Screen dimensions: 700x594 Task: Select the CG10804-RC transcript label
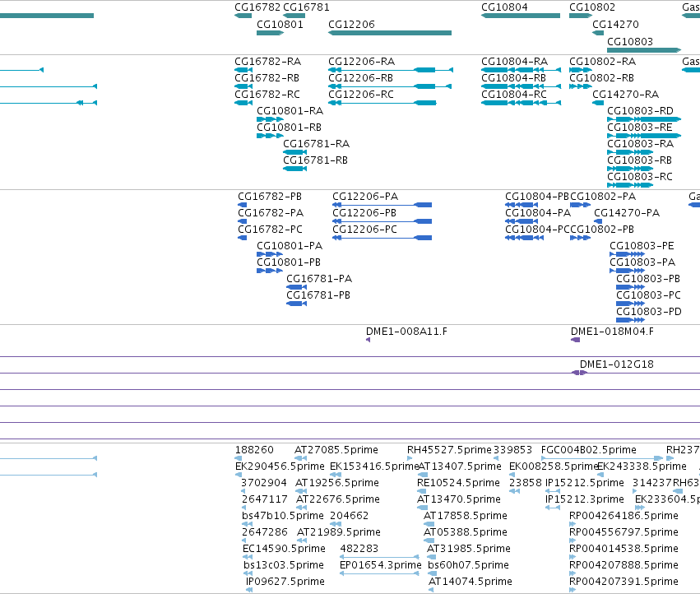pos(514,95)
